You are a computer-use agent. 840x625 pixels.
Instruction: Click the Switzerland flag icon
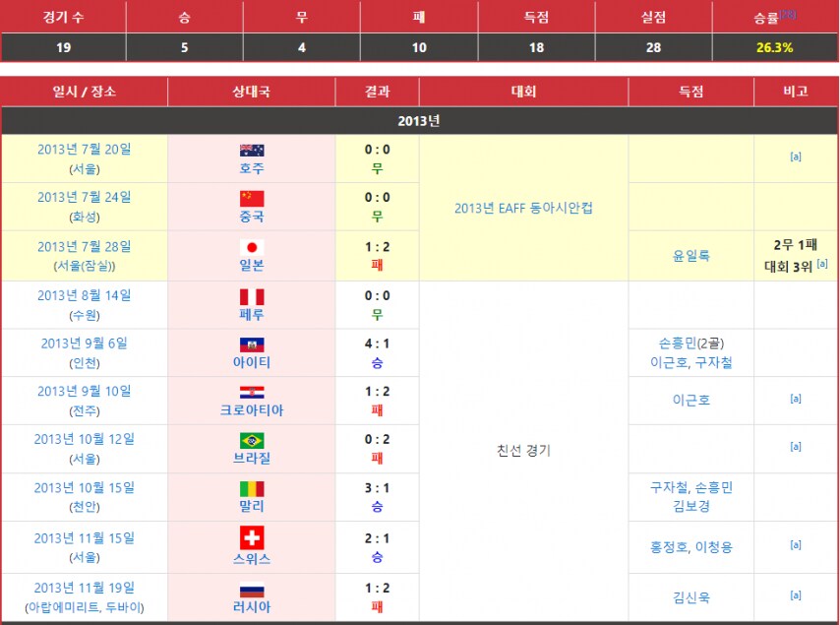(x=252, y=537)
